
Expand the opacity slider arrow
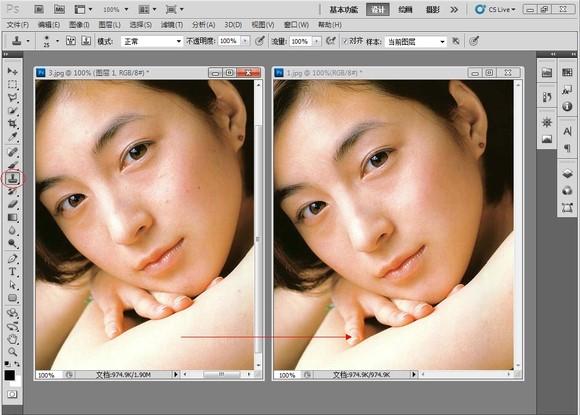pos(245,41)
